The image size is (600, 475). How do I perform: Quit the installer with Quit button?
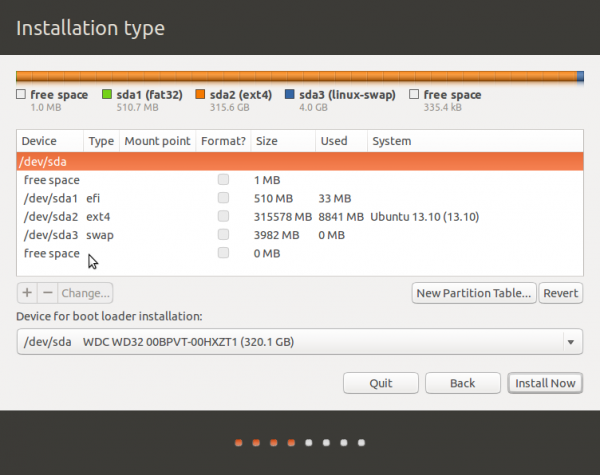tap(380, 383)
